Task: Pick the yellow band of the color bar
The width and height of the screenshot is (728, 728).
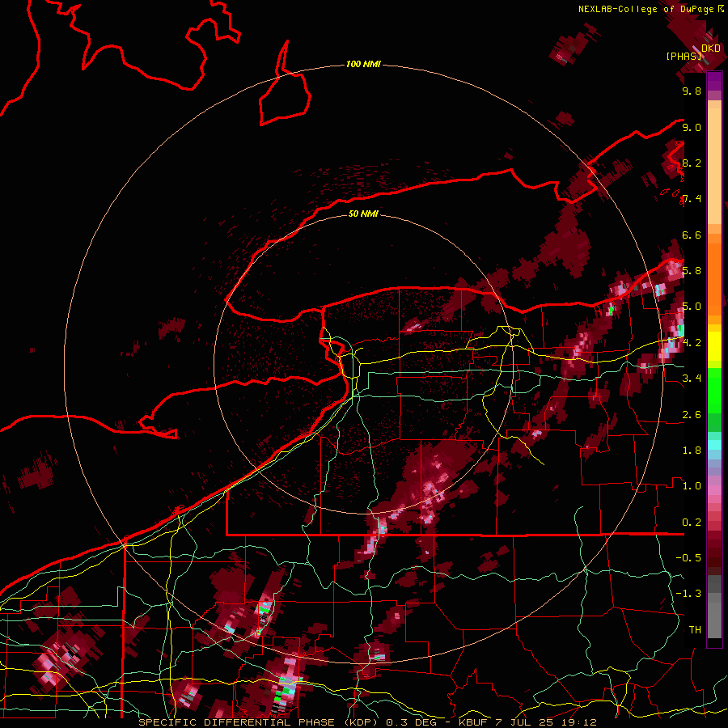Action: tap(714, 346)
